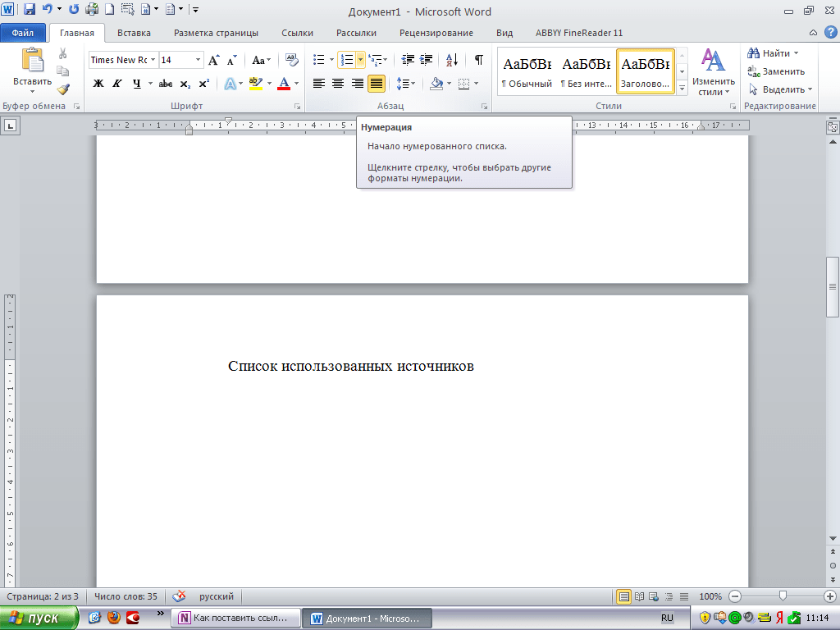Apply superscript formatting with x² icon

[x=204, y=84]
